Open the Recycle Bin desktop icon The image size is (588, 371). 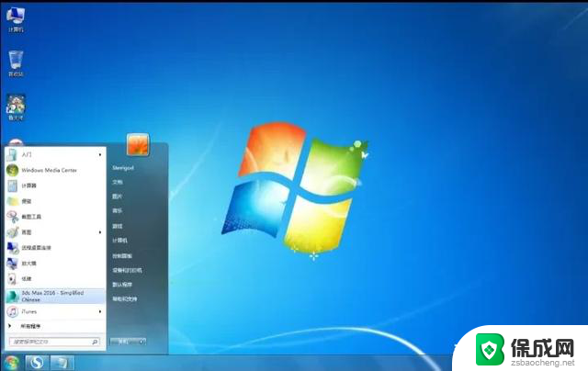click(16, 63)
